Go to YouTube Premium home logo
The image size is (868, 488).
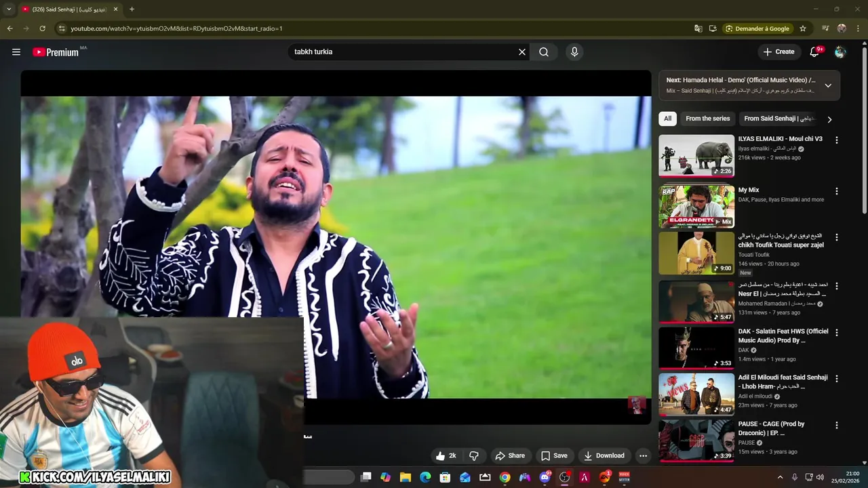coord(56,52)
